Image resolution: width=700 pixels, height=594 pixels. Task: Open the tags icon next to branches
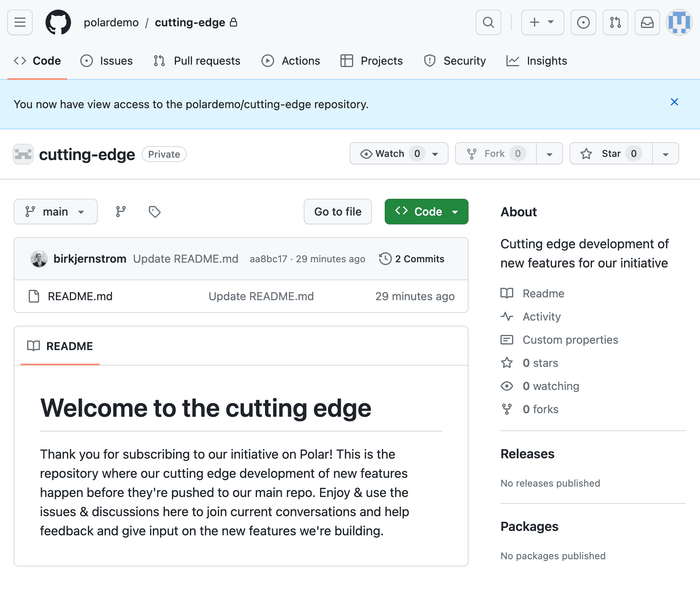pyautogui.click(x=154, y=212)
